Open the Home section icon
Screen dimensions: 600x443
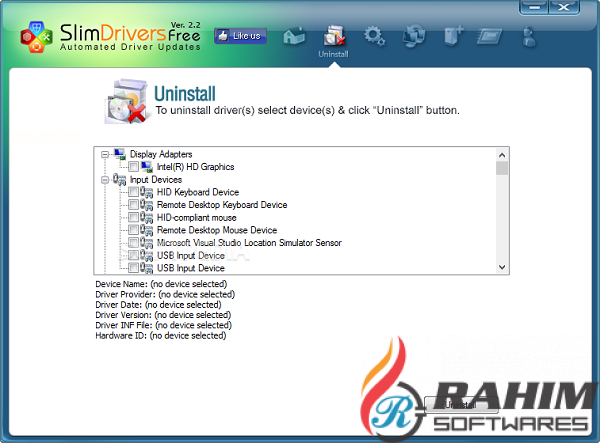coord(294,36)
